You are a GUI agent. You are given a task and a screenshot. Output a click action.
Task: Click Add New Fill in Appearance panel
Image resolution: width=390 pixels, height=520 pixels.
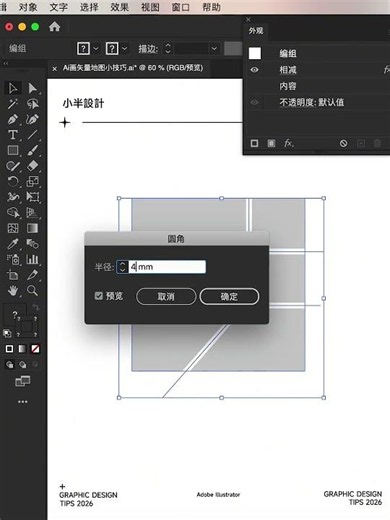coord(271,143)
